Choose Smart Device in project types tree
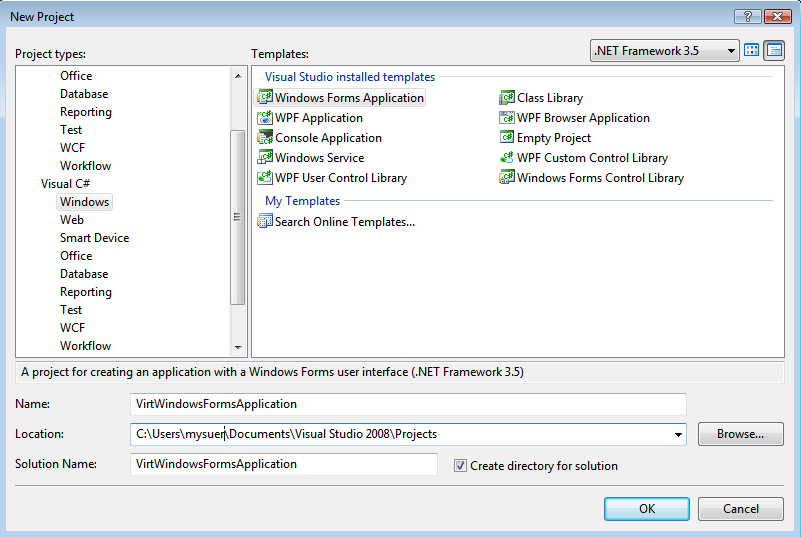Screen dimensions: 801x537 tap(94, 238)
